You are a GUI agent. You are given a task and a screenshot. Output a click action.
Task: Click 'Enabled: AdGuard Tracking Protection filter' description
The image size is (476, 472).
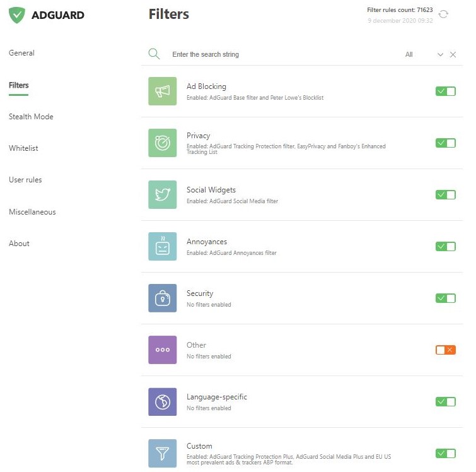(286, 149)
